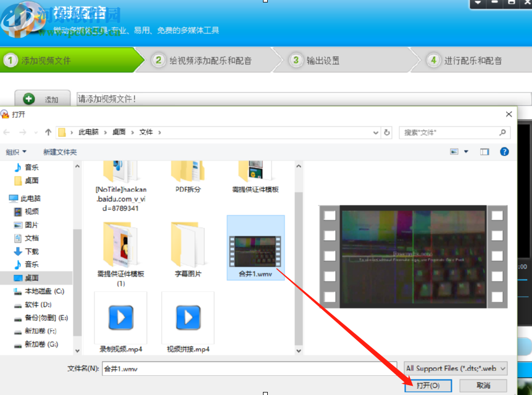
Task: Click the video preview thumbnail
Action: 414,257
